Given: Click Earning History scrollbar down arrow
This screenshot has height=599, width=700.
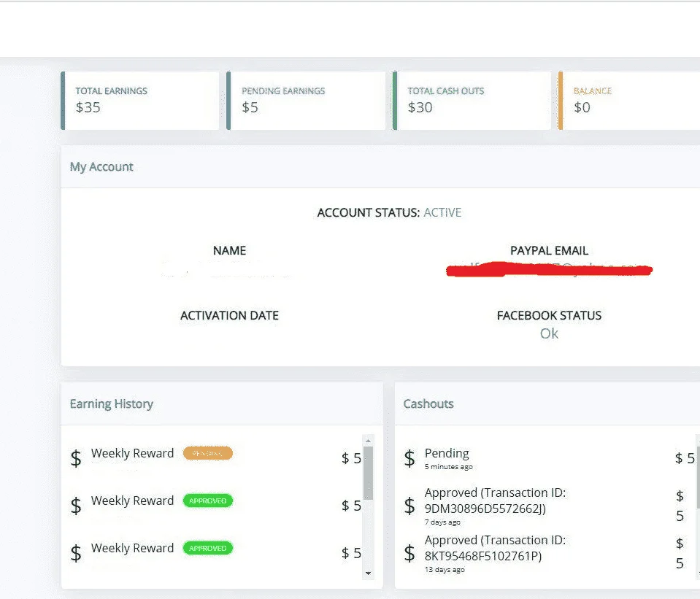Looking at the screenshot, I should tap(369, 573).
